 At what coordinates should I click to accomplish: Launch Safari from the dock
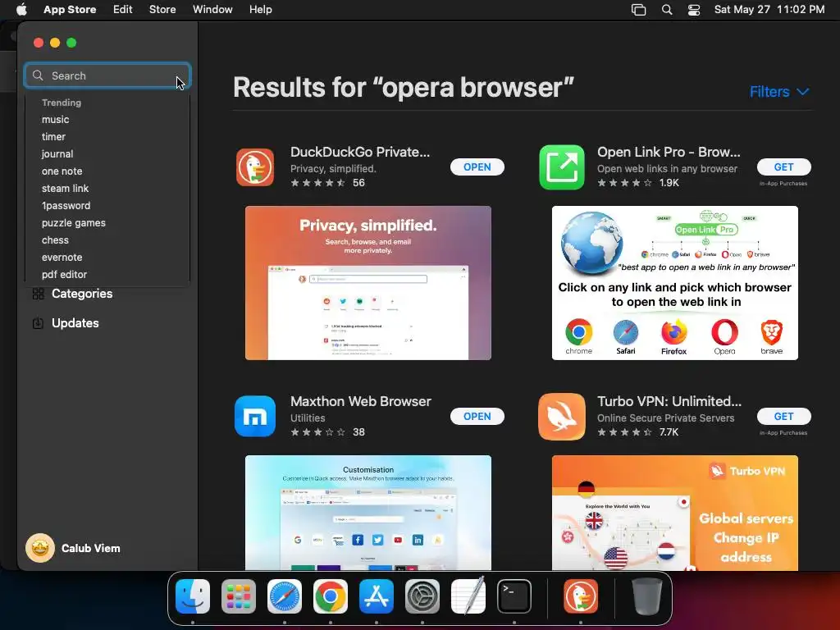285,596
